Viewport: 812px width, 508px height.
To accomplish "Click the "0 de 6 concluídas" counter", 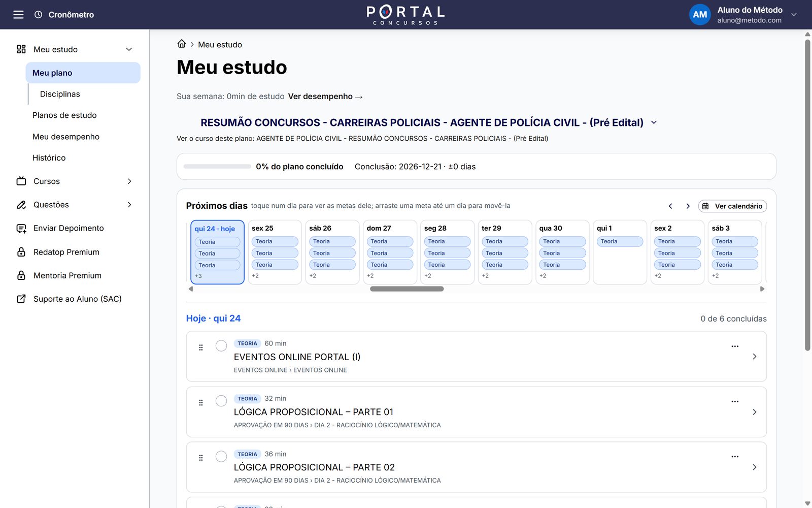I will pos(733,319).
